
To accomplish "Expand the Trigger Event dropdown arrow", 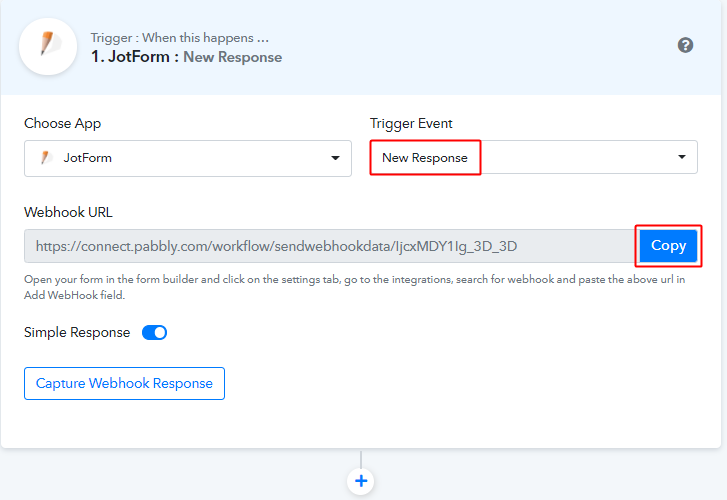I will click(x=682, y=157).
